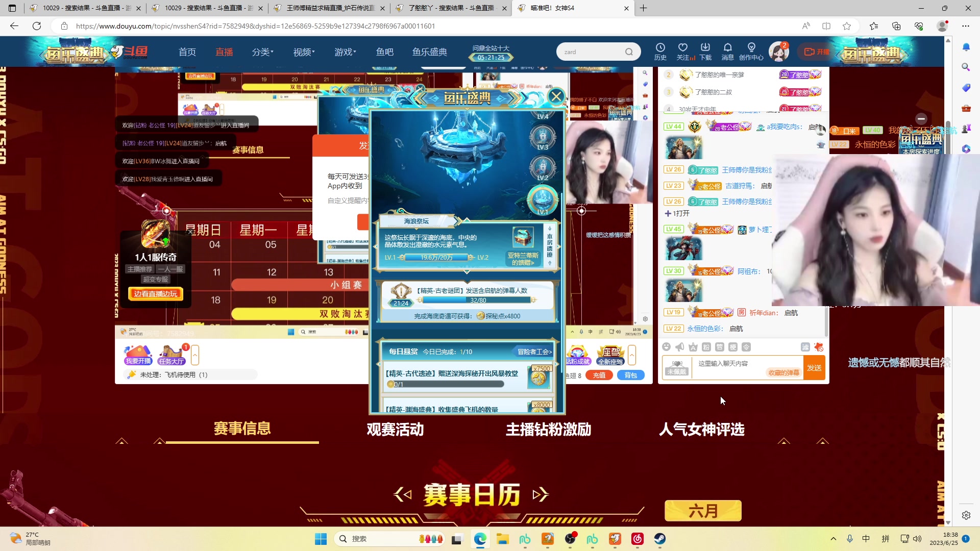Send chat with 发送 button

click(814, 368)
